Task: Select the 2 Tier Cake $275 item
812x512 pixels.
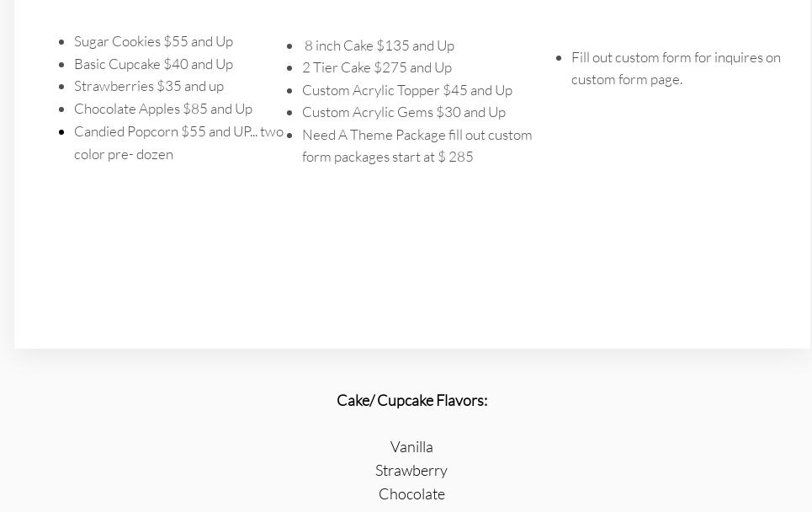Action: pyautogui.click(x=377, y=67)
